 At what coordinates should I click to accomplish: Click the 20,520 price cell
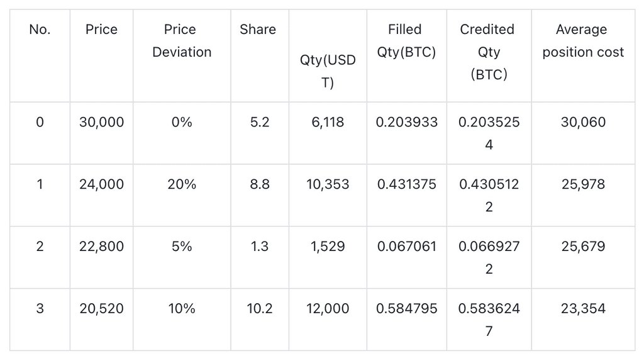[x=101, y=309]
